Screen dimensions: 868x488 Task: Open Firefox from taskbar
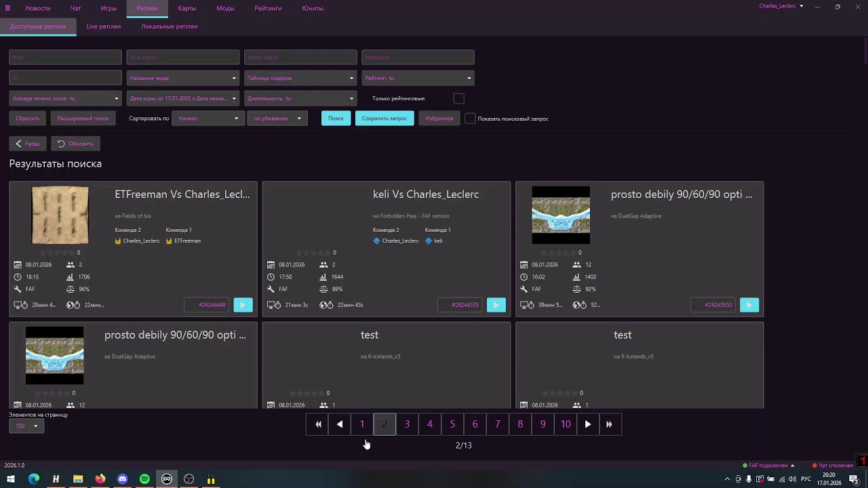[x=100, y=479]
